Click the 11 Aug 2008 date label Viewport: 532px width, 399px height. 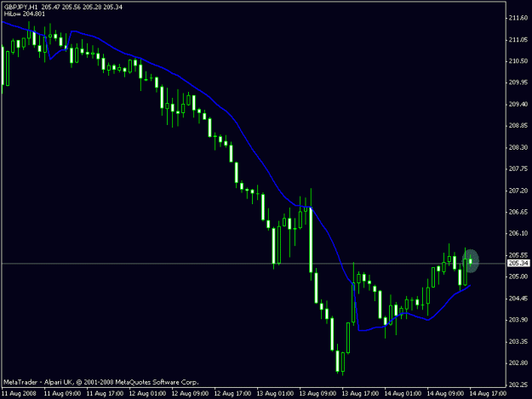19,393
